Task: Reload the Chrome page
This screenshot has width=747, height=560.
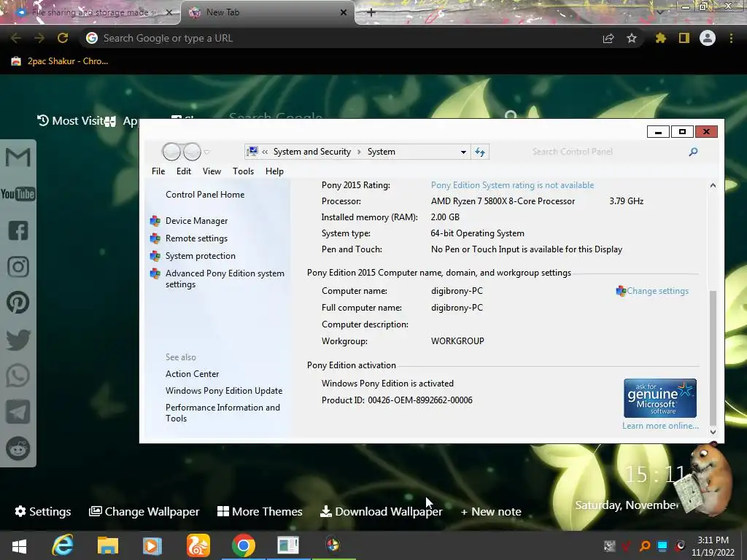Action: (63, 38)
